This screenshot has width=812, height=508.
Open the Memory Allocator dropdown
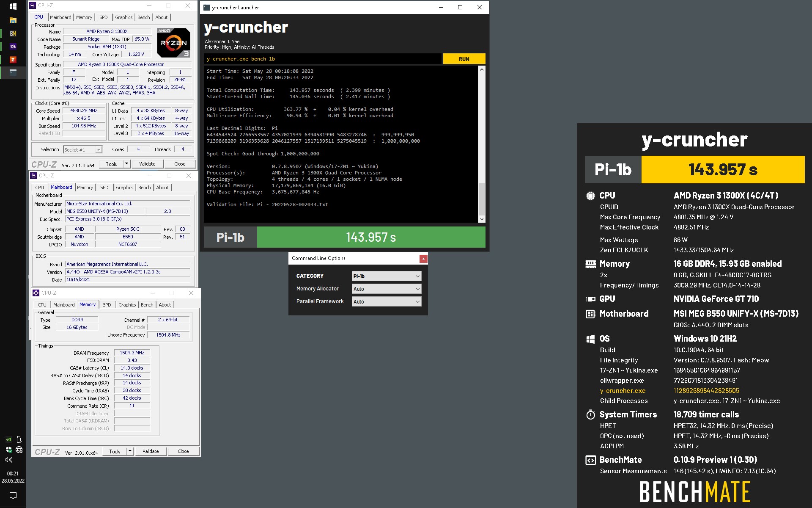pyautogui.click(x=387, y=289)
